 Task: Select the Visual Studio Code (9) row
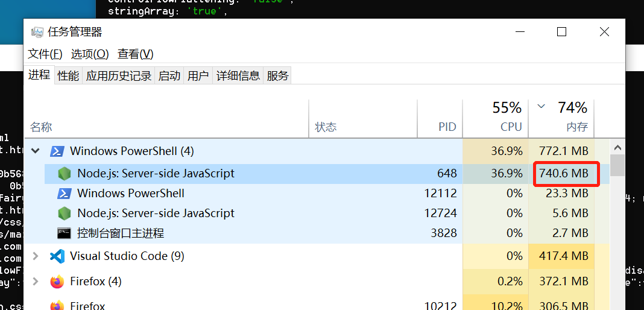point(317,256)
